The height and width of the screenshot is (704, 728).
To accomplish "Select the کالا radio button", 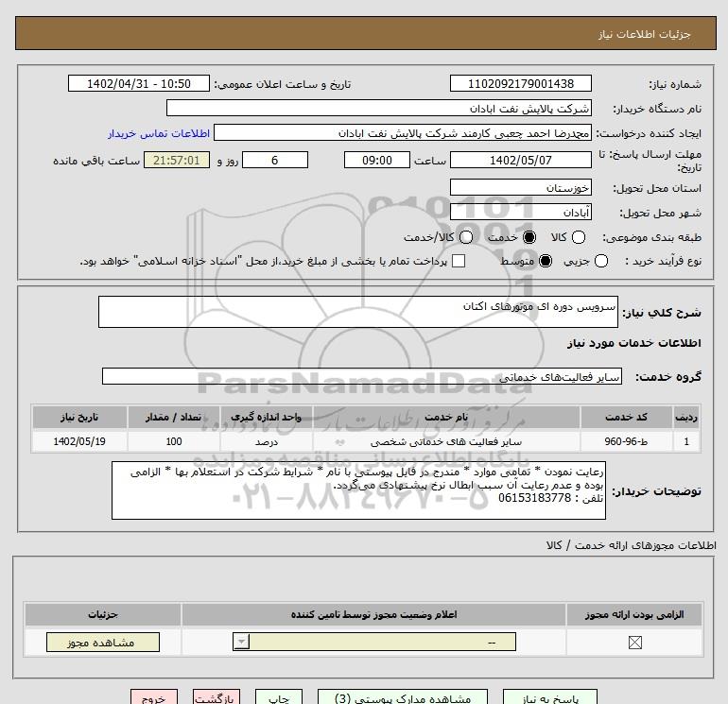I will click(579, 237).
